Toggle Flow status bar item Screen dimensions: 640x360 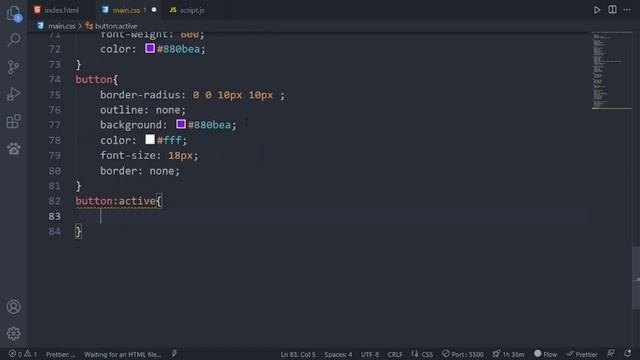click(546, 354)
